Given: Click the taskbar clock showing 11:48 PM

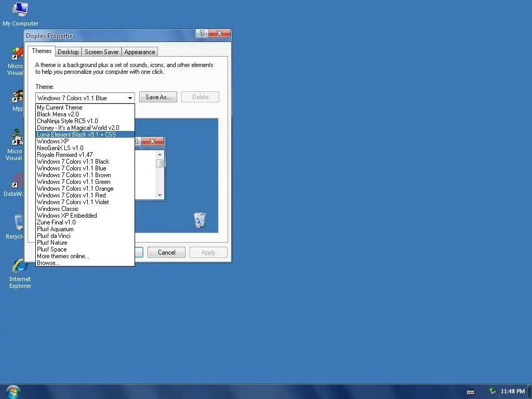Looking at the screenshot, I should (513, 391).
